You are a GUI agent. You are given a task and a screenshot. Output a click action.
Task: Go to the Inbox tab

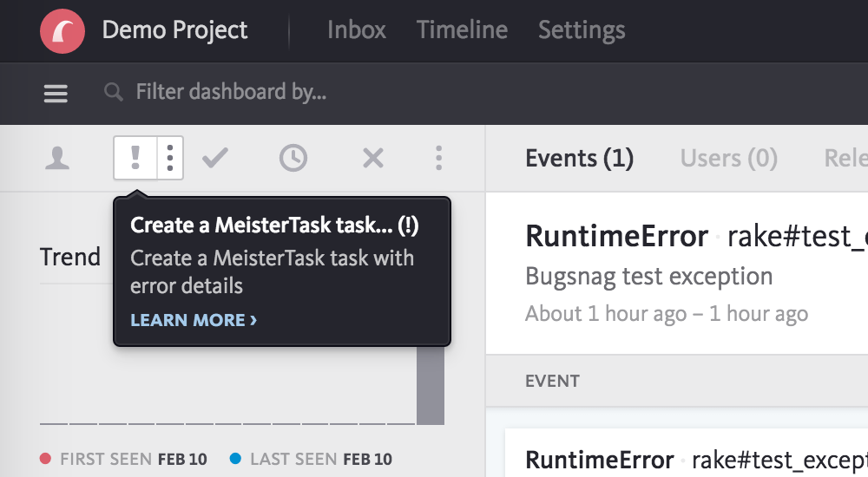(357, 29)
